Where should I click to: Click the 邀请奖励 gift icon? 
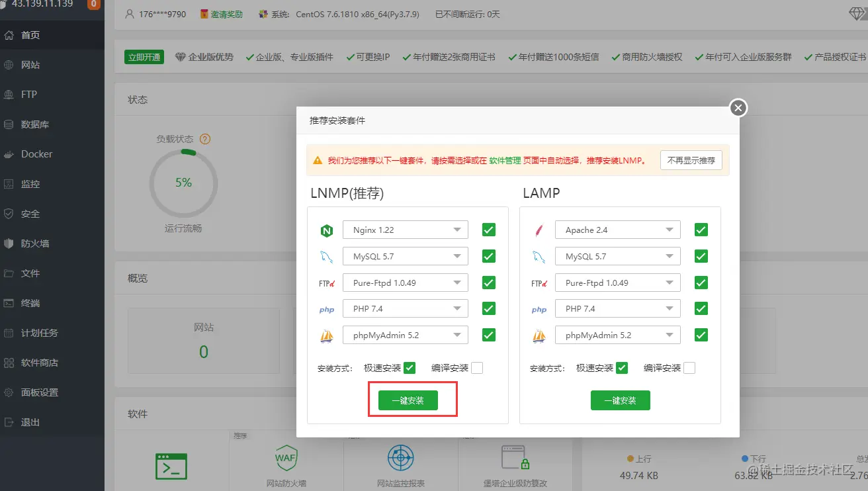coord(204,14)
